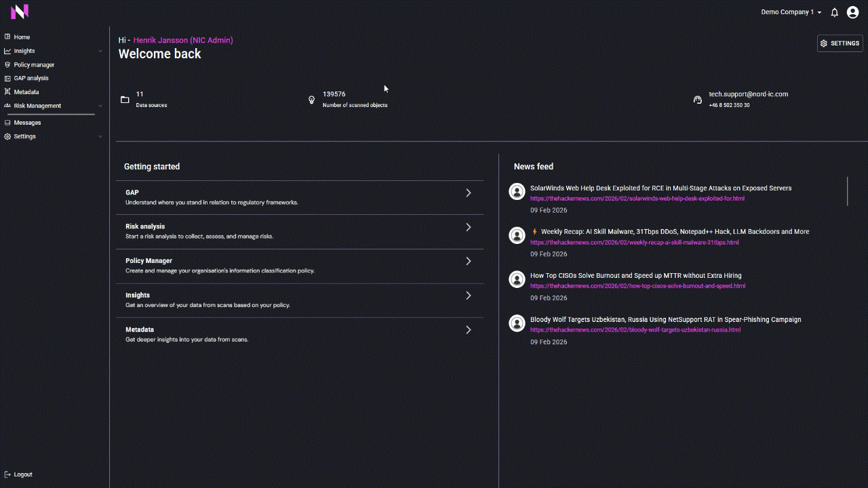Go to GAP analysis in sidebar
The image size is (868, 488).
tap(31, 78)
